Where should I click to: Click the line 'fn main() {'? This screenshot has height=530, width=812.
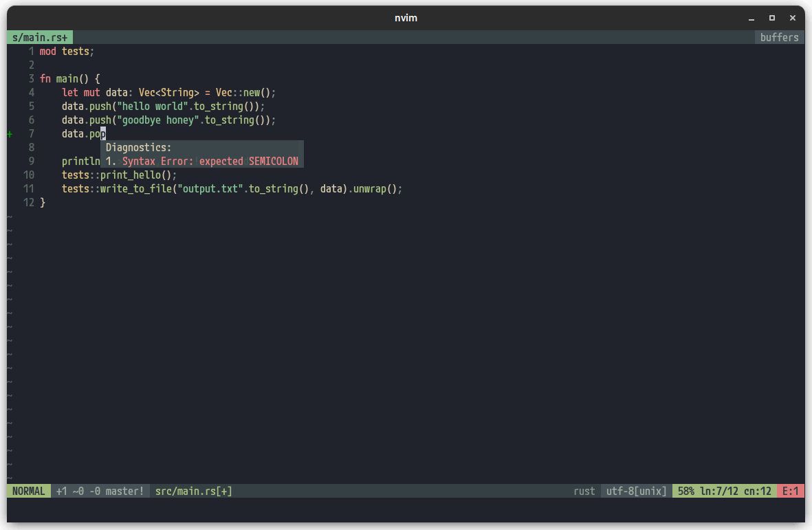click(x=70, y=78)
